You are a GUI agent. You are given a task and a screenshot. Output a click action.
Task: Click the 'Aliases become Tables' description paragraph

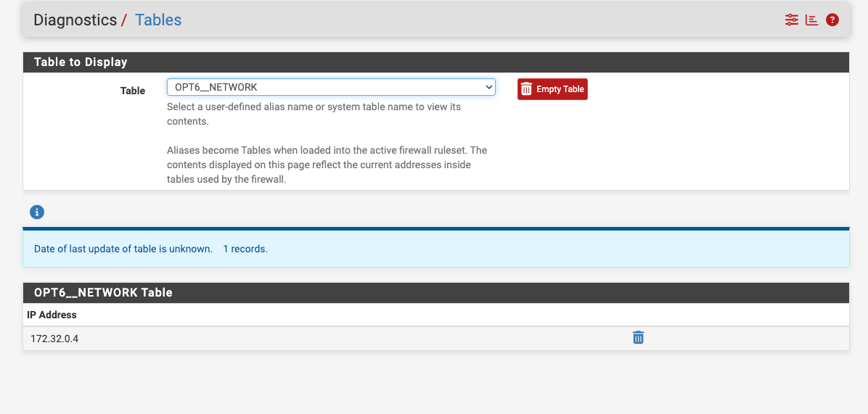click(x=327, y=165)
